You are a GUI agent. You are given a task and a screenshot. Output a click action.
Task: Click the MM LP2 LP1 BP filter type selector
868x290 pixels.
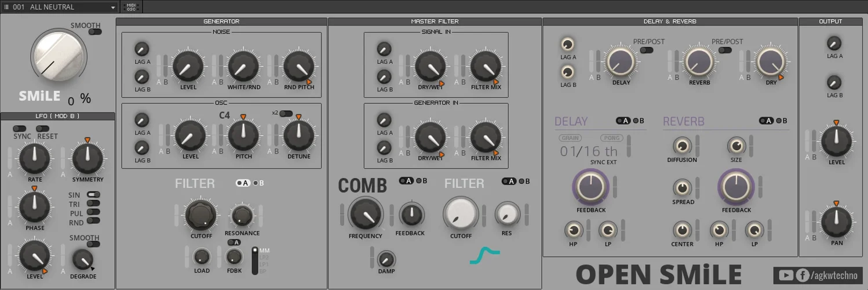tap(255, 260)
